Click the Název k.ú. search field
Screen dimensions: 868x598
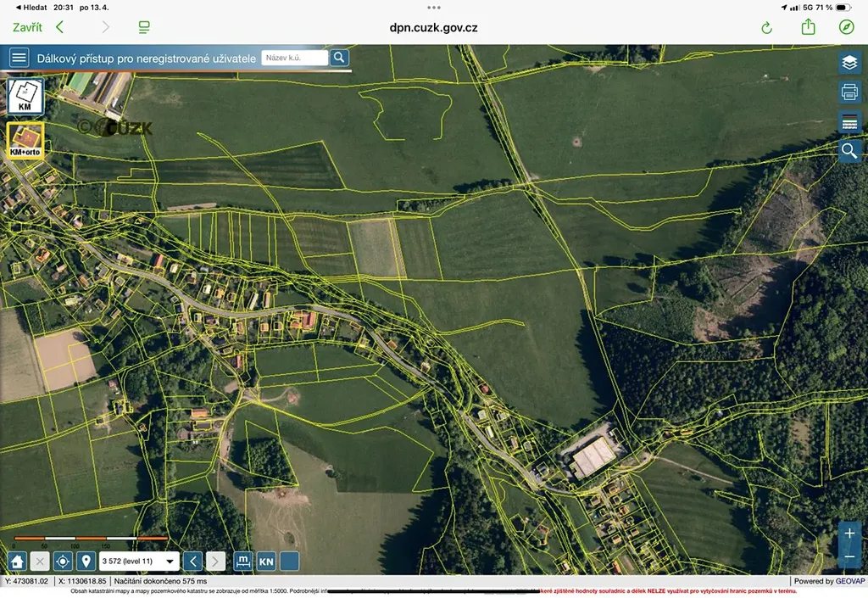[x=294, y=58]
